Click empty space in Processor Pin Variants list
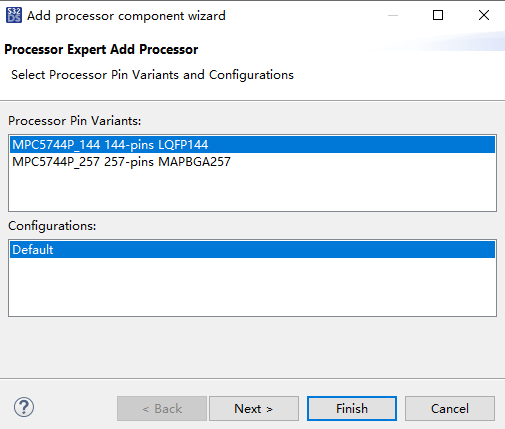Screen dimensions: 505x429 click(x=252, y=190)
